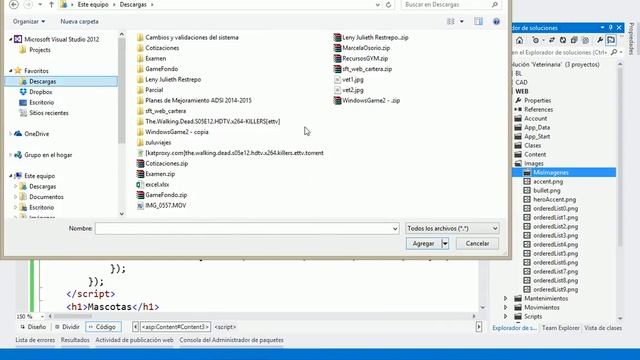Open the Organizar dropdown menu
The image size is (640, 360).
click(29, 21)
